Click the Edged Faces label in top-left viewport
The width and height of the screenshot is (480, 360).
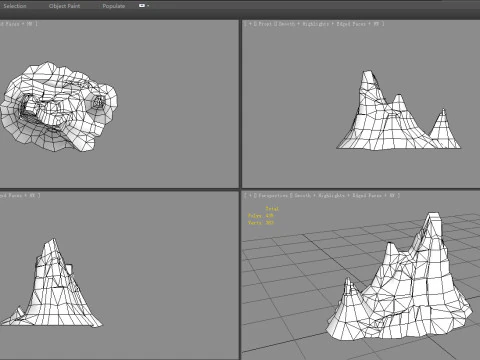(x=10, y=24)
